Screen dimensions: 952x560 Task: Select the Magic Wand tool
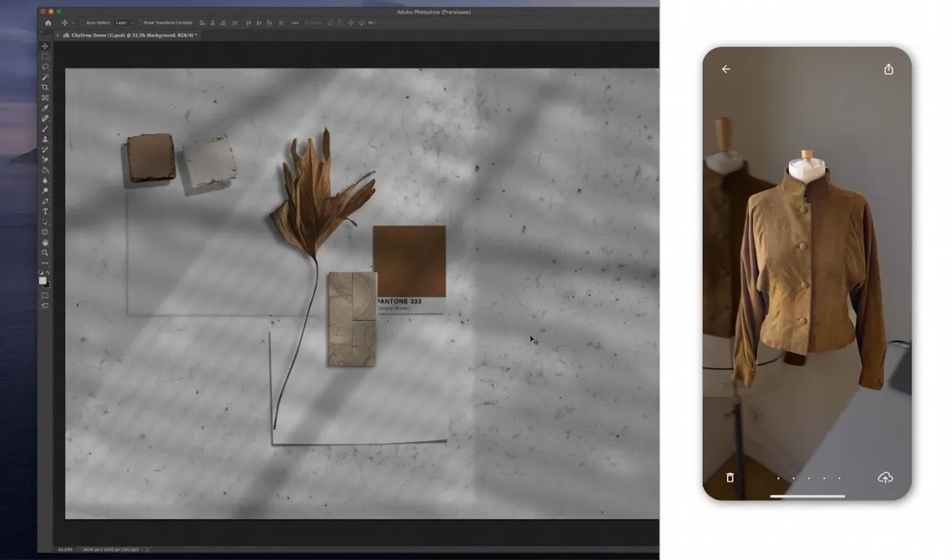coord(45,77)
